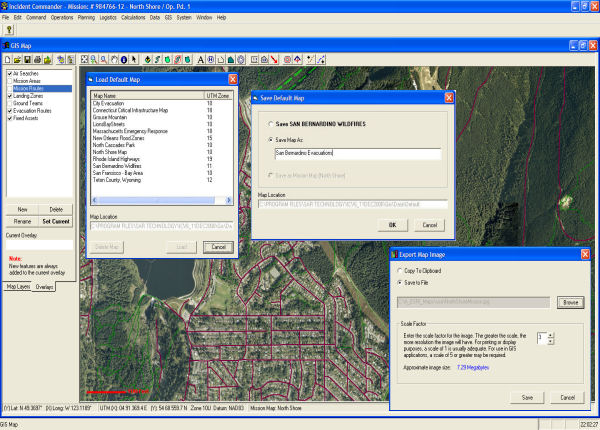Click the blue diagonal line-with-points tool
This screenshot has height=430, width=600.
click(x=321, y=60)
